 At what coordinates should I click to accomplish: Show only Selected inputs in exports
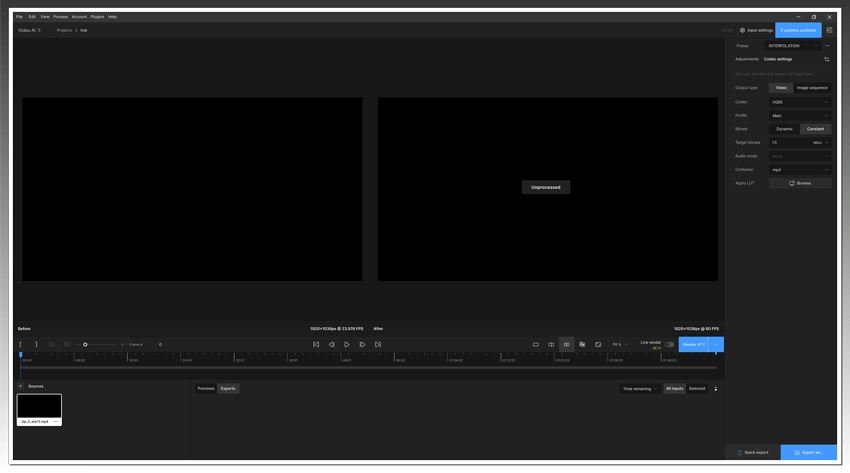pos(697,388)
